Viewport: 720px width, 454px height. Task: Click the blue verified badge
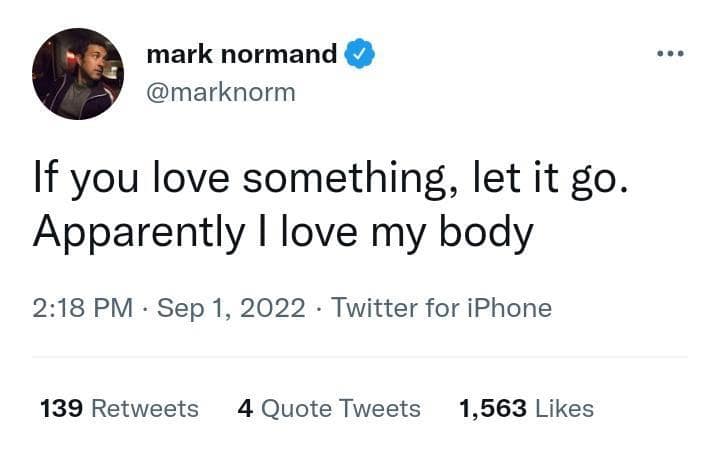pyautogui.click(x=360, y=55)
